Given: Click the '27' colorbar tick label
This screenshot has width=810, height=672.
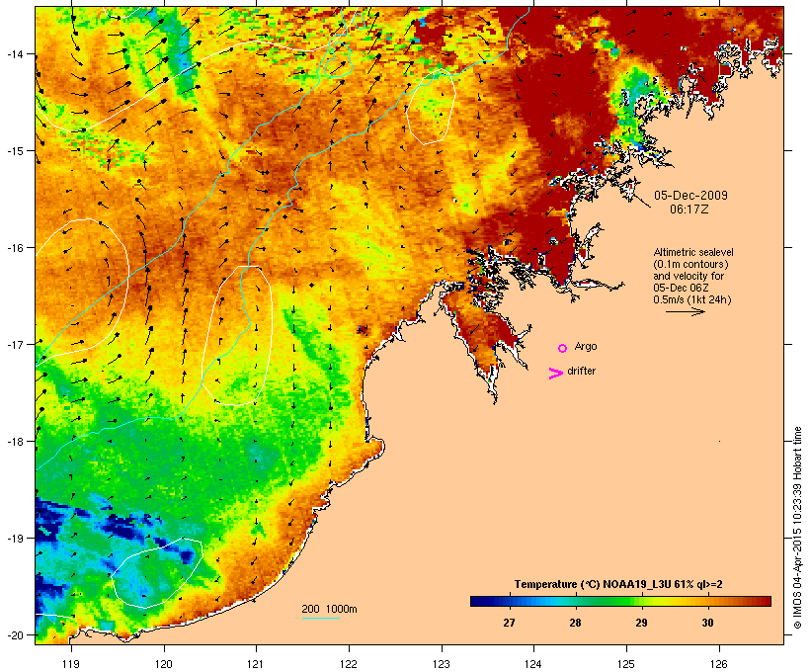Looking at the screenshot, I should pos(509,623).
